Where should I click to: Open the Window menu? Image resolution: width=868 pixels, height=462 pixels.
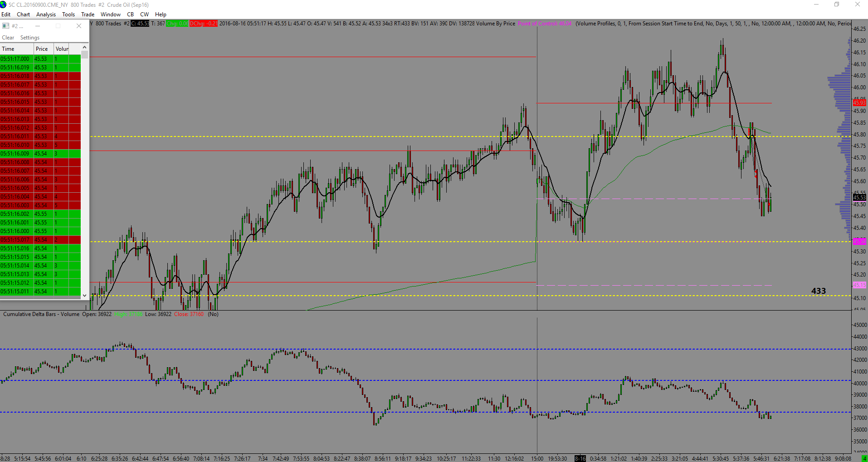pyautogui.click(x=111, y=15)
